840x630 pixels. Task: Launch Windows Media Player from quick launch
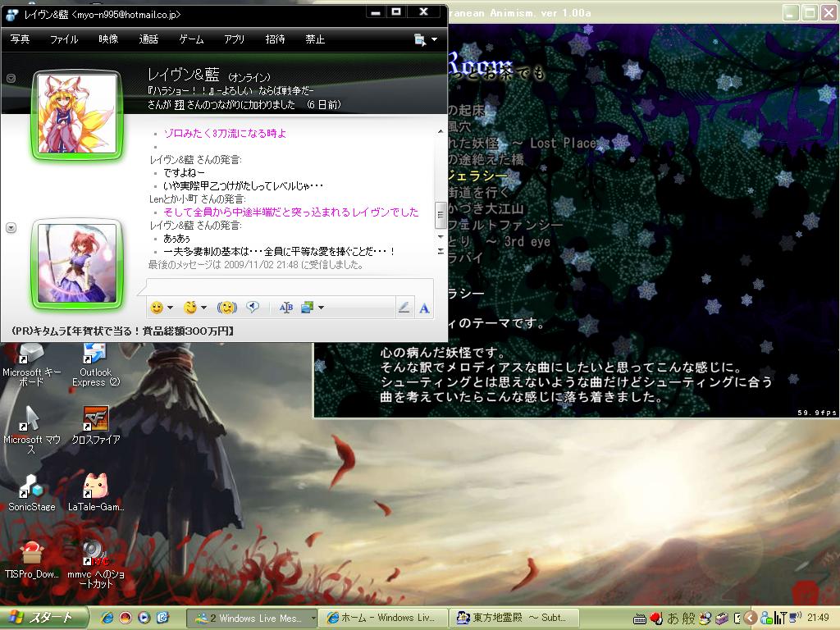144,618
